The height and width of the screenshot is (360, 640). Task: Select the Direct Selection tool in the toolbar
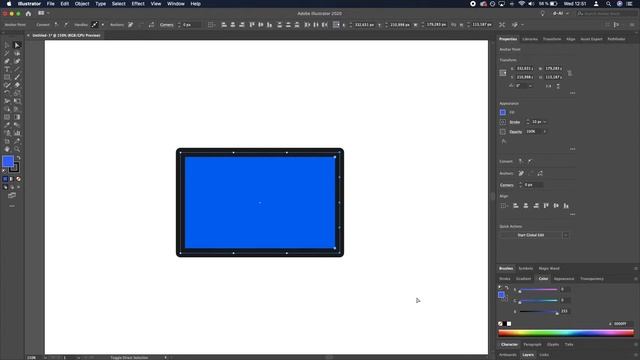click(x=17, y=45)
